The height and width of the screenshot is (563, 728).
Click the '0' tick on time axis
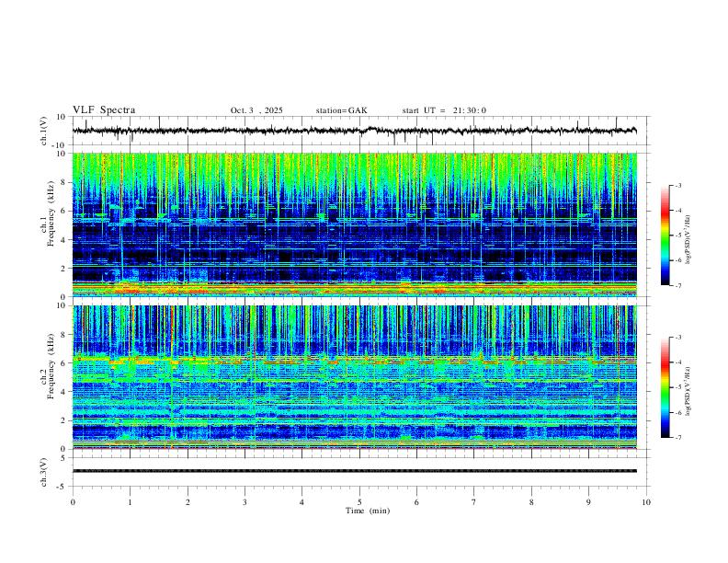(73, 502)
